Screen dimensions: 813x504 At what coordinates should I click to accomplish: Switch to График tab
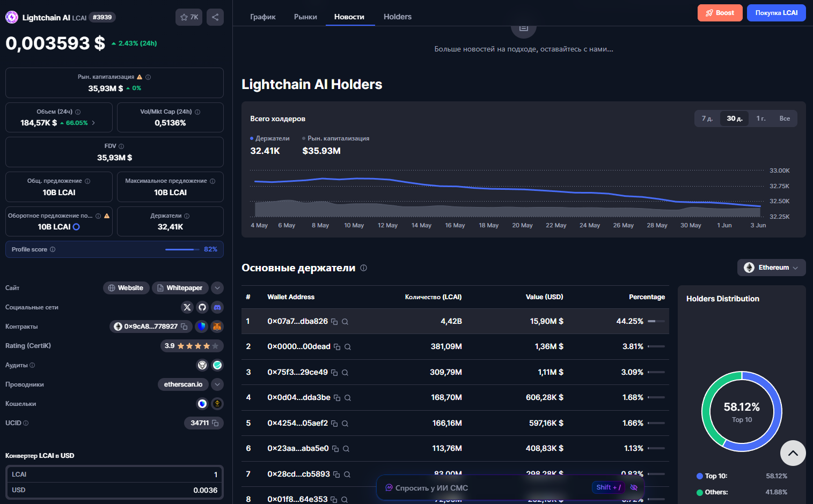(x=263, y=17)
